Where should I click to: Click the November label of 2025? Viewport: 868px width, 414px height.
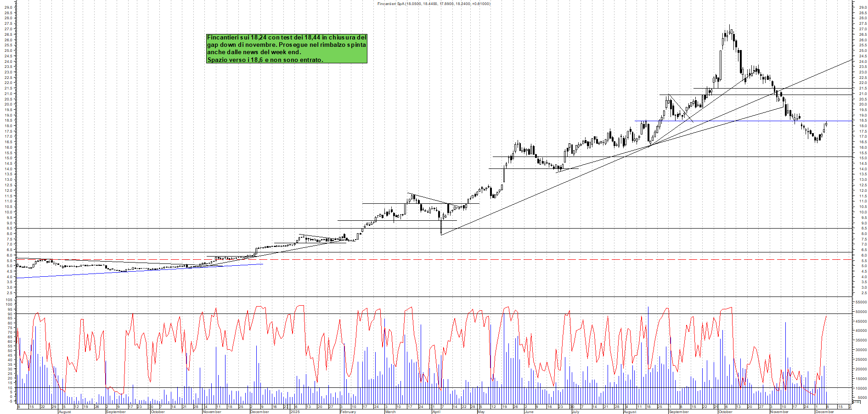click(779, 412)
